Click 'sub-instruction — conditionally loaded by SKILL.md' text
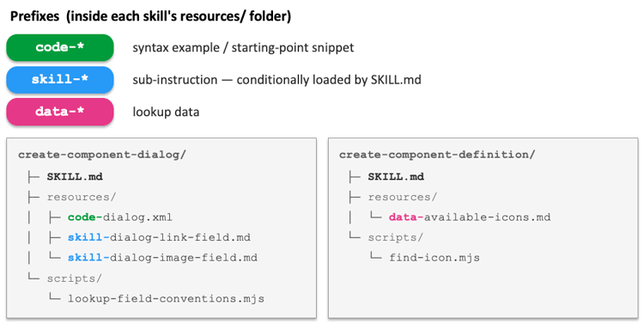 276,79
